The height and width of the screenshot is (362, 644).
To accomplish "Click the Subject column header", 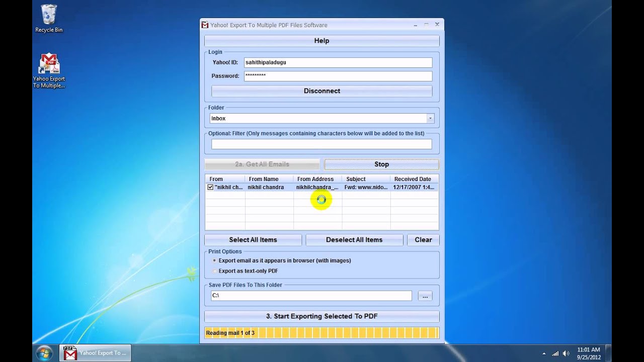I will click(x=366, y=179).
